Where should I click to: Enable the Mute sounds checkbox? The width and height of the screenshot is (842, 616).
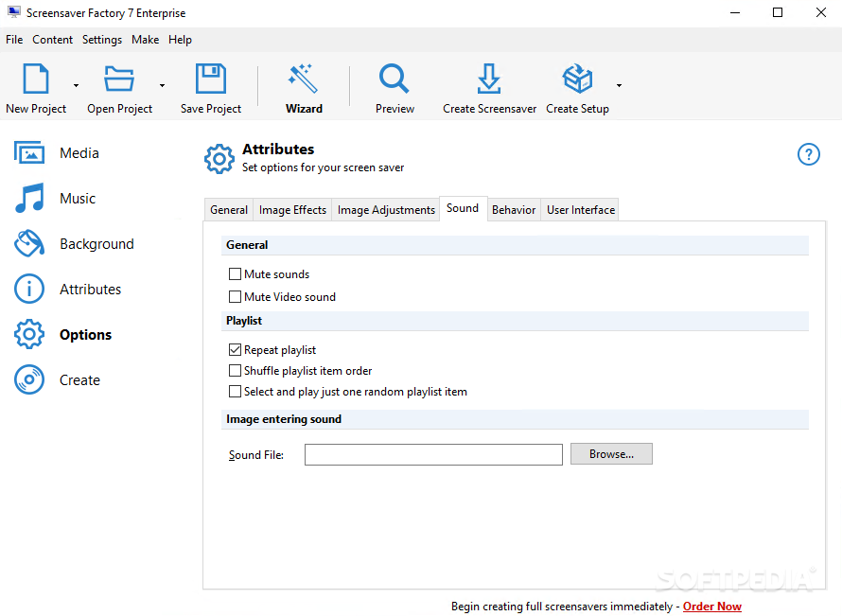(x=235, y=274)
